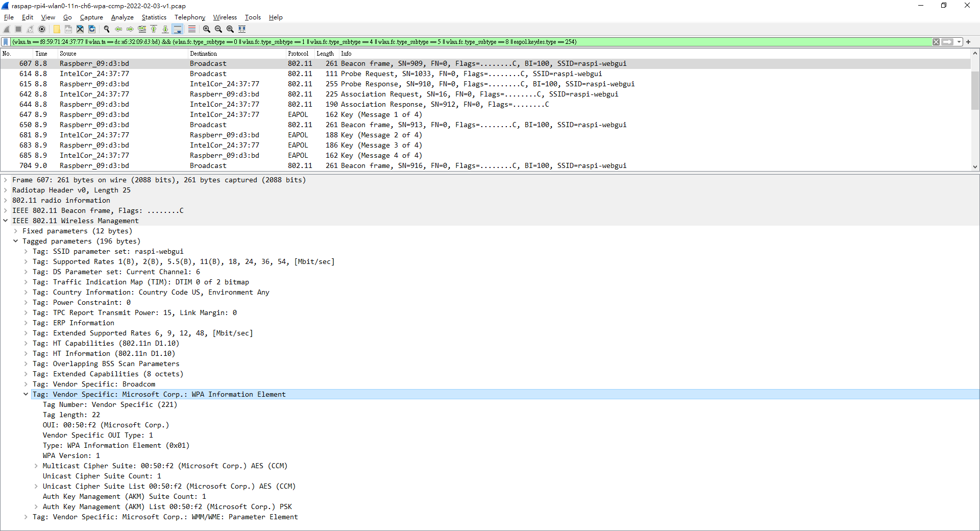Expand 802.11 radio information node
The image size is (980, 531).
[x=6, y=200]
